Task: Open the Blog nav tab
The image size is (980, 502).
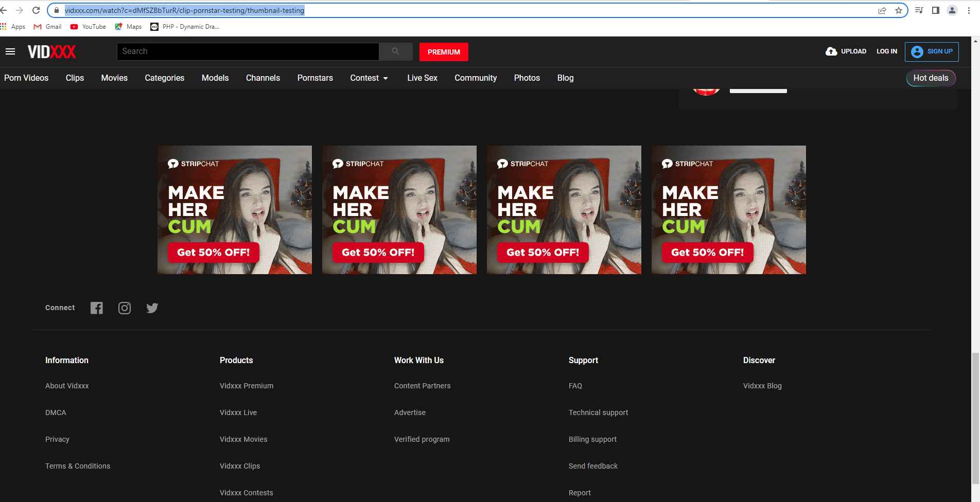Action: 565,78
